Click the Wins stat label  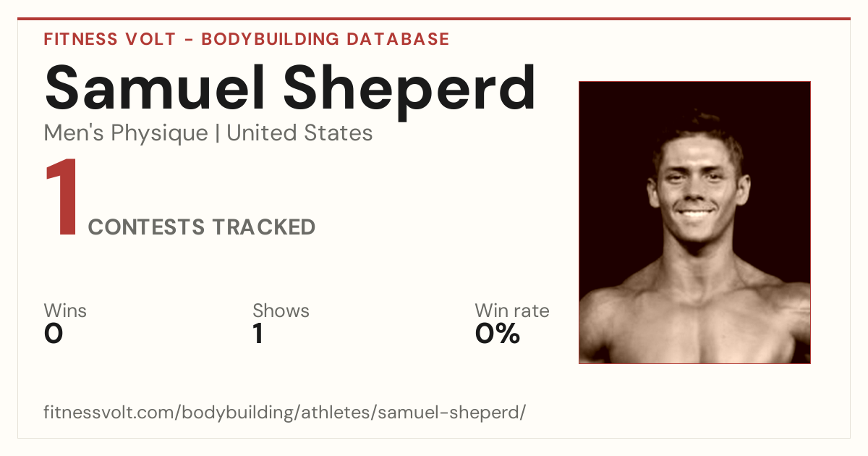pyautogui.click(x=65, y=311)
